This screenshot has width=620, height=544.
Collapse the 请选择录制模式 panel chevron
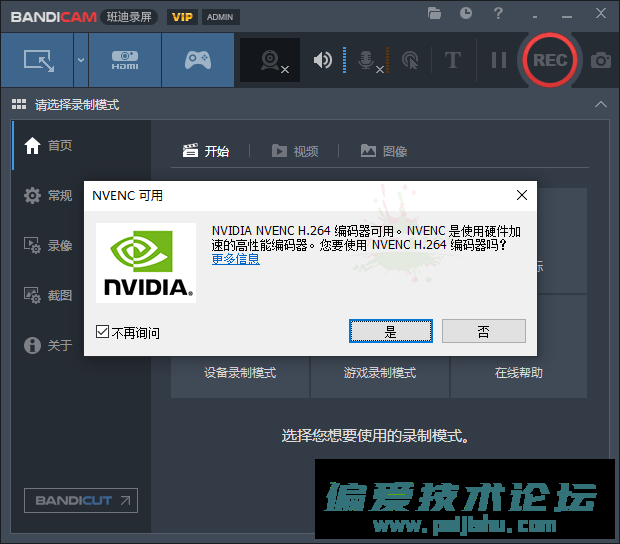click(x=600, y=104)
